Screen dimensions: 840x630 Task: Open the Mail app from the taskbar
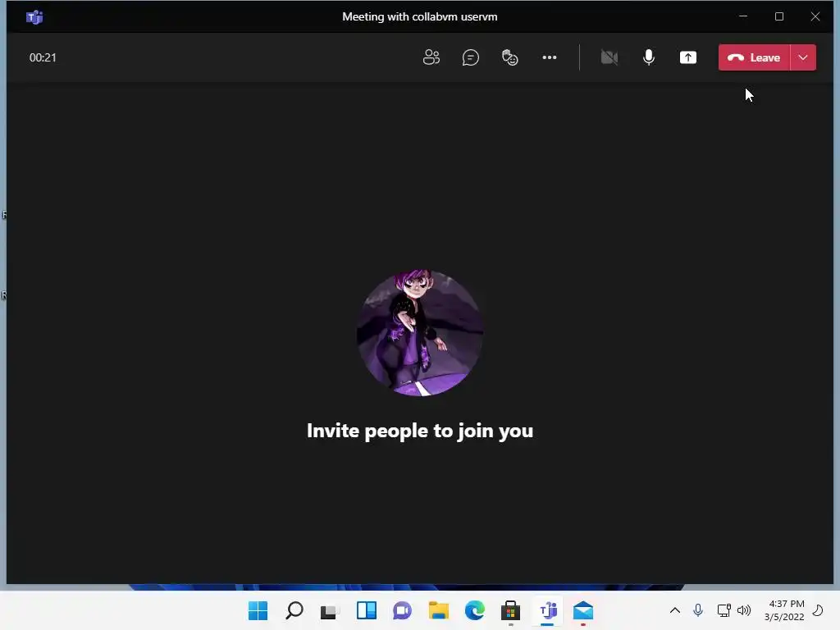[583, 610]
